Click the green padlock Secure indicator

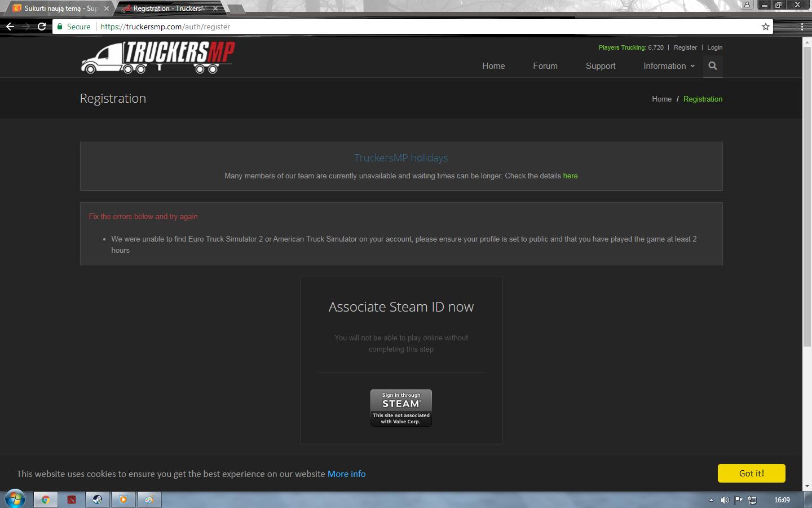tap(74, 27)
